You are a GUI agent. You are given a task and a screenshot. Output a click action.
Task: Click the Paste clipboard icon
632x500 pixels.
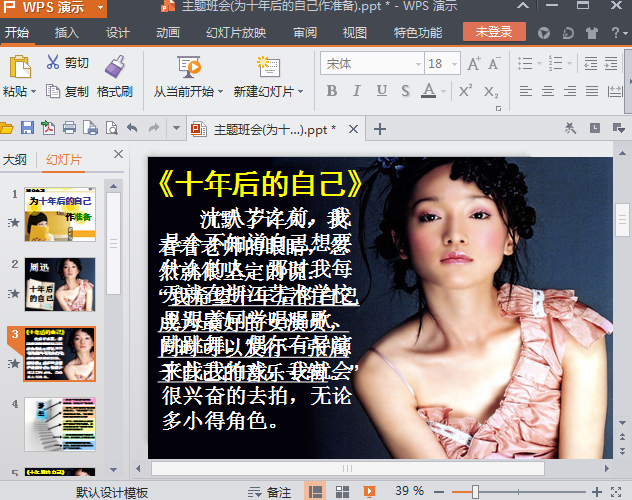tap(19, 67)
